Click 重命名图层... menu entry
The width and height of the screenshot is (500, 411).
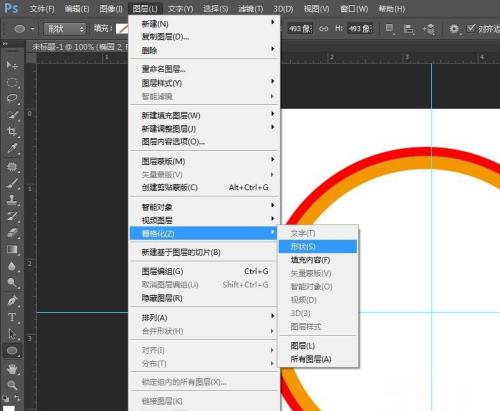[x=204, y=69]
